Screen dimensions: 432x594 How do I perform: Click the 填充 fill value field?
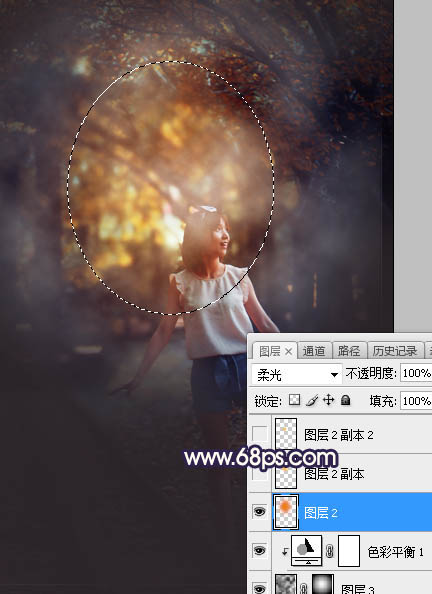pyautogui.click(x=416, y=401)
